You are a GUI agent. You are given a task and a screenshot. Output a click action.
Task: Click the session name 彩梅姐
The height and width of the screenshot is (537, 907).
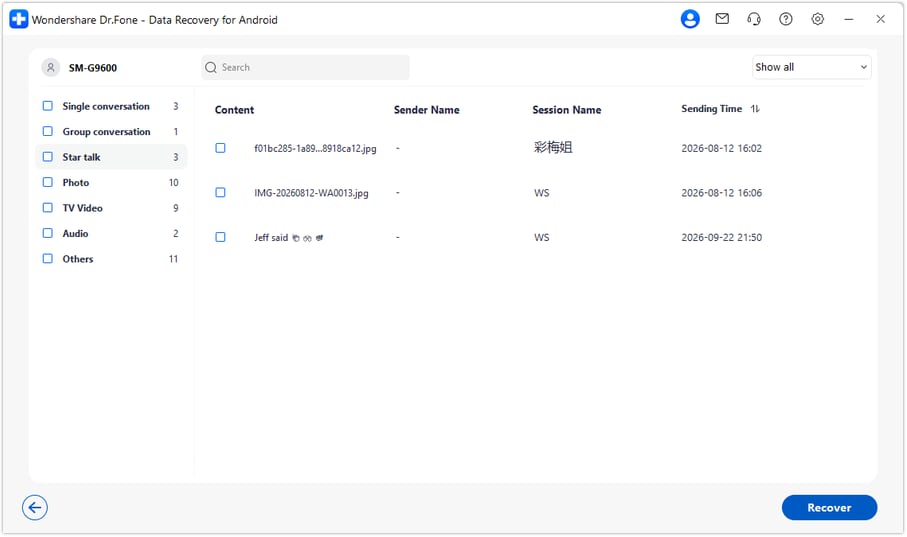553,148
